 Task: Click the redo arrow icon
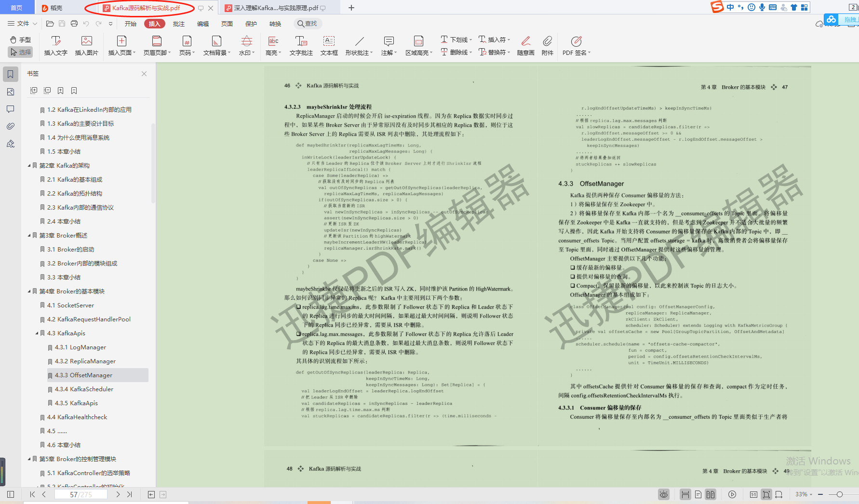99,24
